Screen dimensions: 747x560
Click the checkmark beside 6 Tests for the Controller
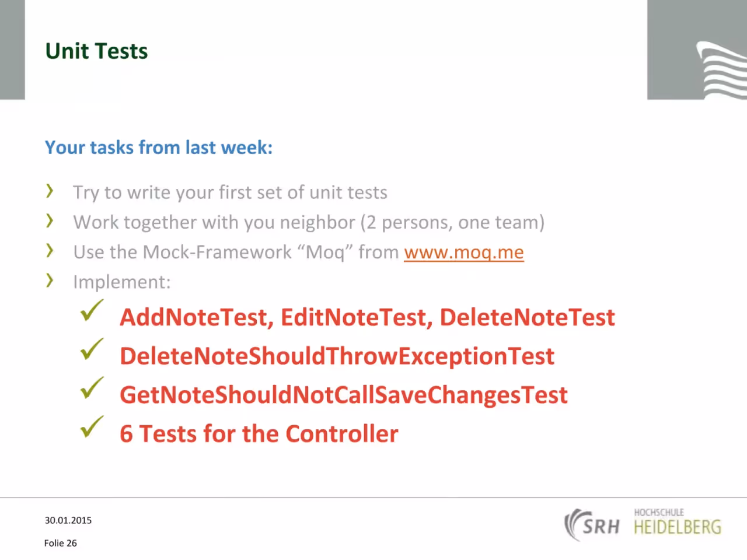click(x=92, y=426)
